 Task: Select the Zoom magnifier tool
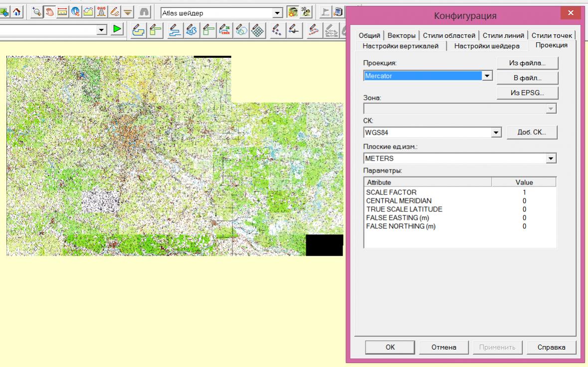[x=37, y=12]
